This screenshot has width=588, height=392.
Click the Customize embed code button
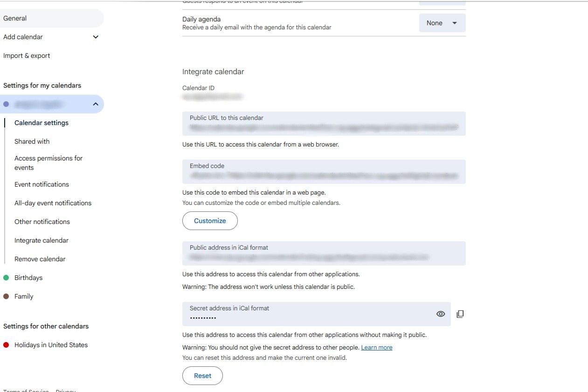click(210, 221)
